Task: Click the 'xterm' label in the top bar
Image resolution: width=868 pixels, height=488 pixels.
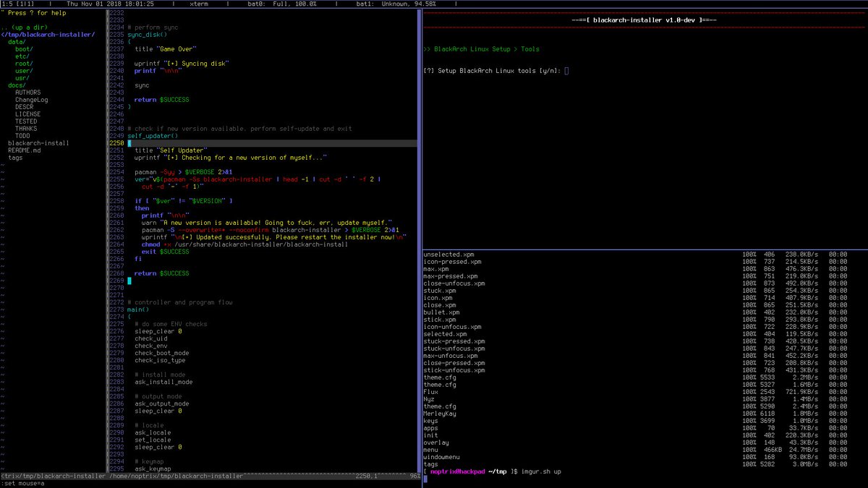Action: coord(198,4)
